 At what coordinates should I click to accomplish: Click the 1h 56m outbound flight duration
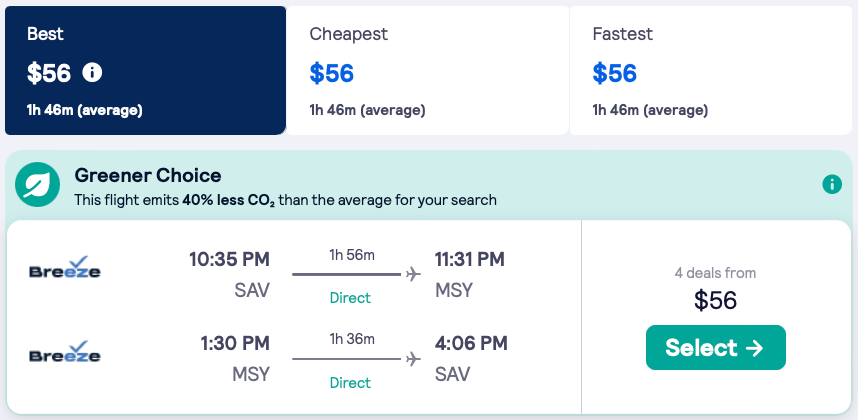[x=351, y=255]
